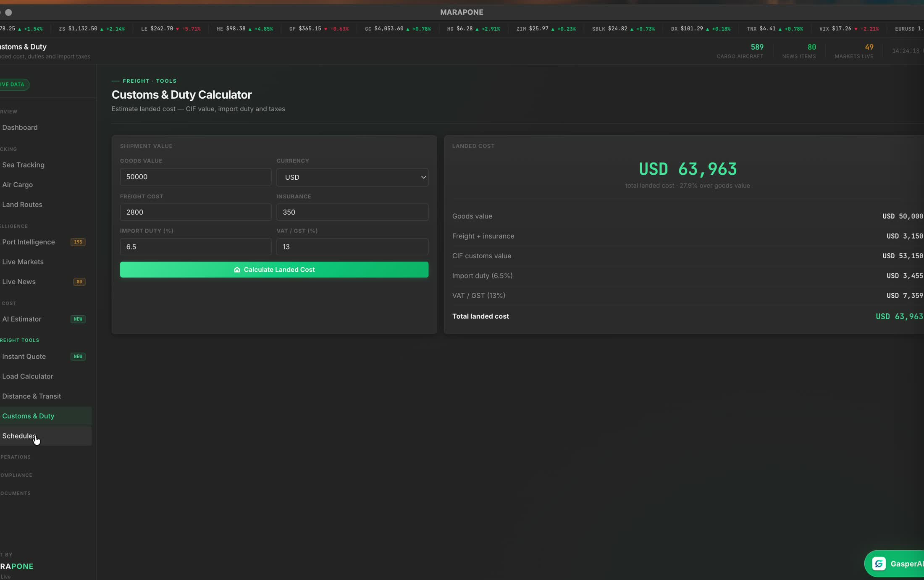Click the MARAPONE logo in sidebar footer
The image size is (924, 580).
(x=17, y=566)
